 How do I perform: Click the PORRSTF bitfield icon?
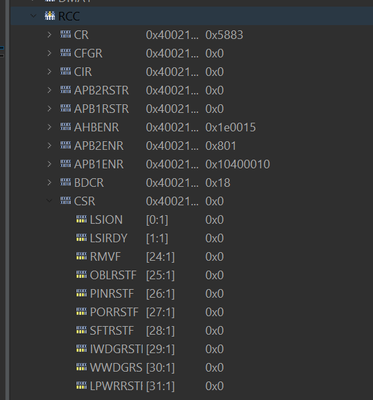[81, 311]
